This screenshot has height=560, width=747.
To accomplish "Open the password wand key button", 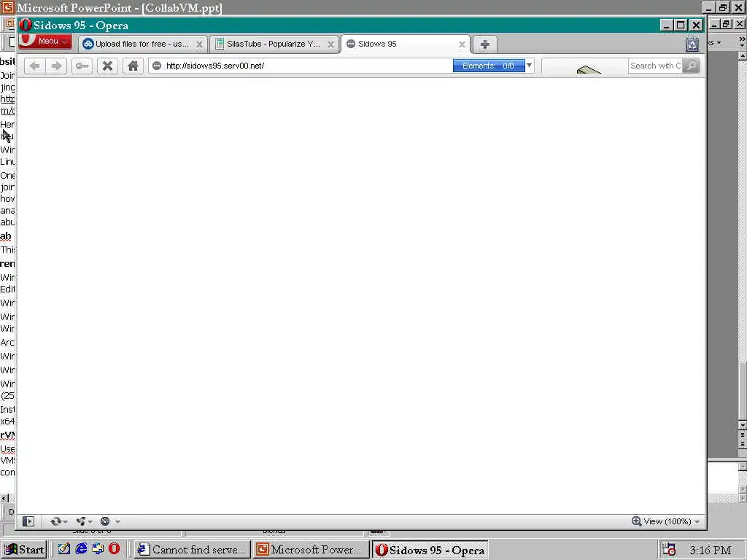I will (x=82, y=66).
